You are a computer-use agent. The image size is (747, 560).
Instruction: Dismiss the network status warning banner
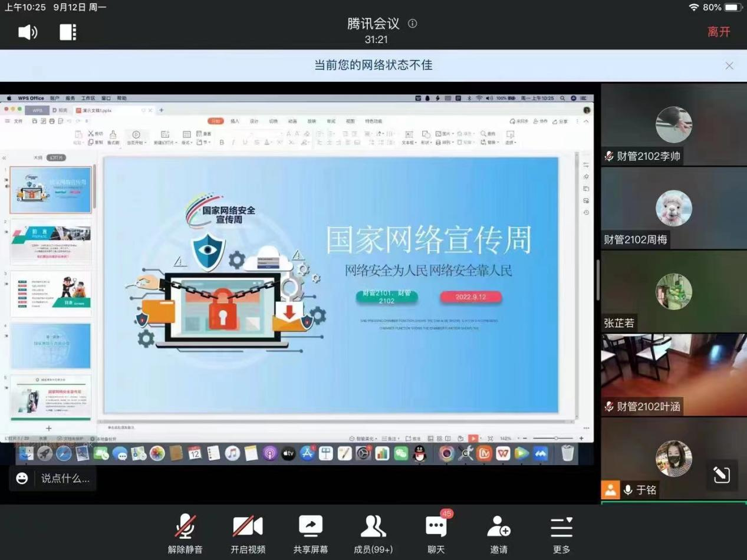click(729, 65)
